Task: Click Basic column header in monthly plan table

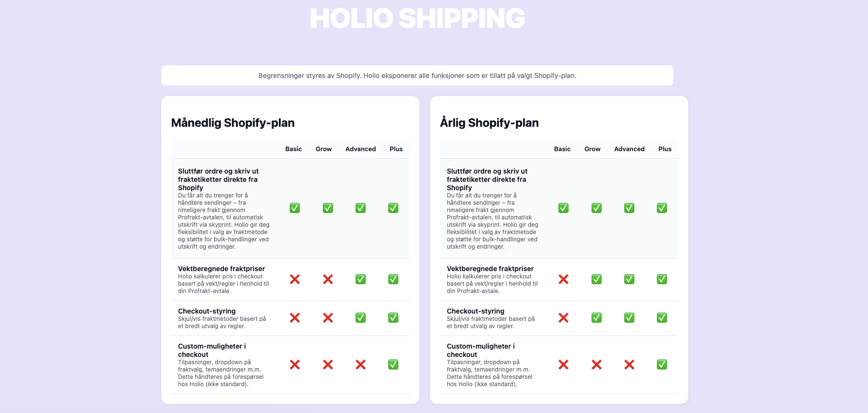Action: [x=294, y=149]
